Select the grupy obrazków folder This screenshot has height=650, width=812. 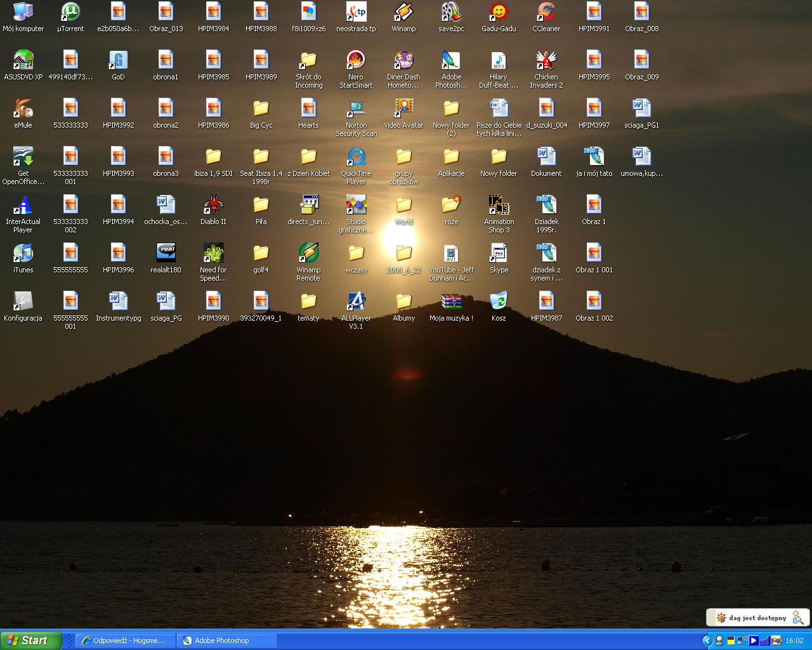pyautogui.click(x=403, y=166)
